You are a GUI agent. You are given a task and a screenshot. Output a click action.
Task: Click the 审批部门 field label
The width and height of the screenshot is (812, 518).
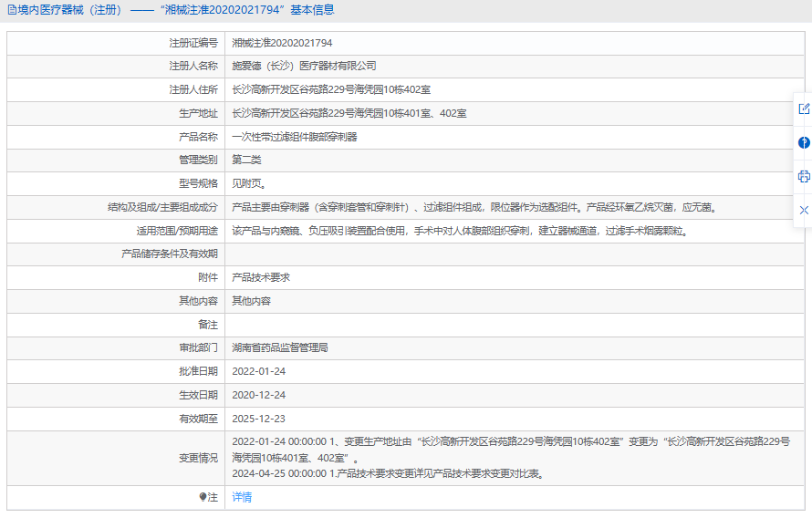(x=198, y=347)
